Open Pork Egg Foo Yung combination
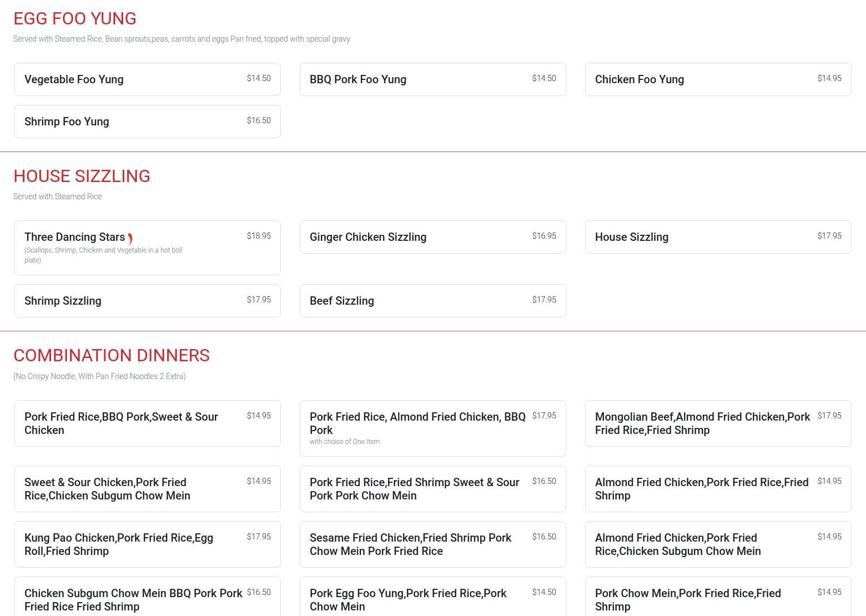Image resolution: width=866 pixels, height=616 pixels. pos(432,600)
